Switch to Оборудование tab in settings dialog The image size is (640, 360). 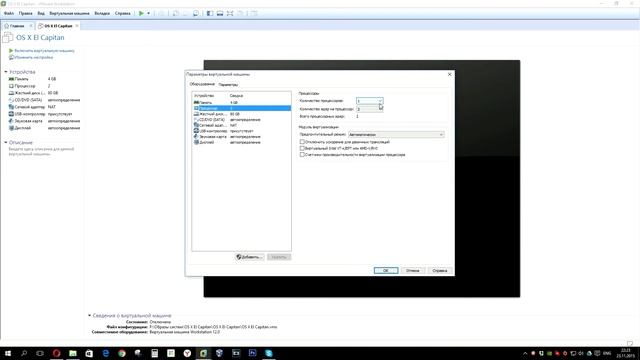point(202,84)
